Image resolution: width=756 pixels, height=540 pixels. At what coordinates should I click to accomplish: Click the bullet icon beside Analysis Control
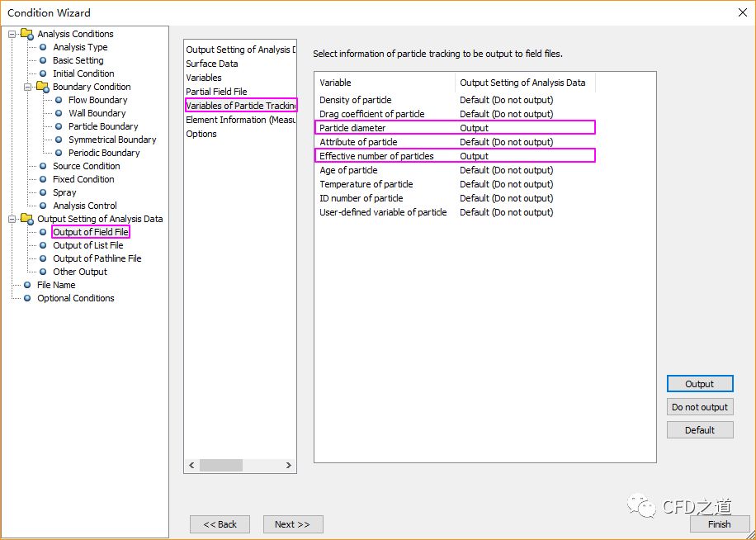[x=43, y=206]
